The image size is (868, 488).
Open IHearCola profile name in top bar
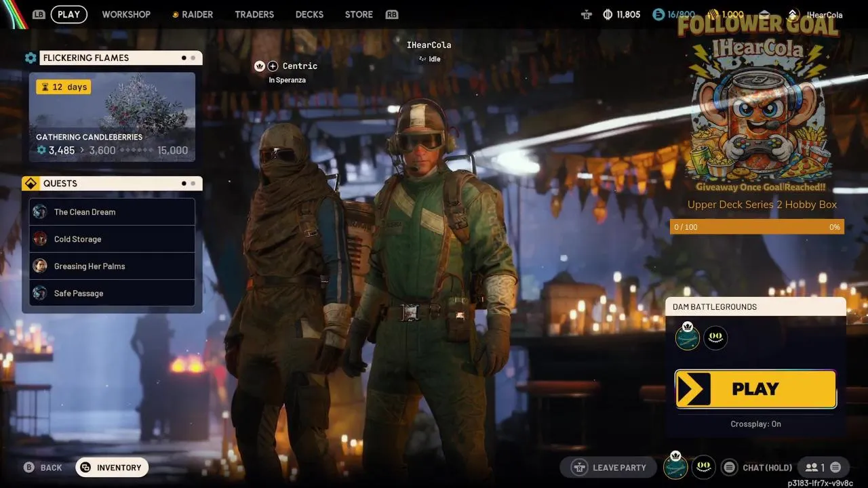(825, 15)
